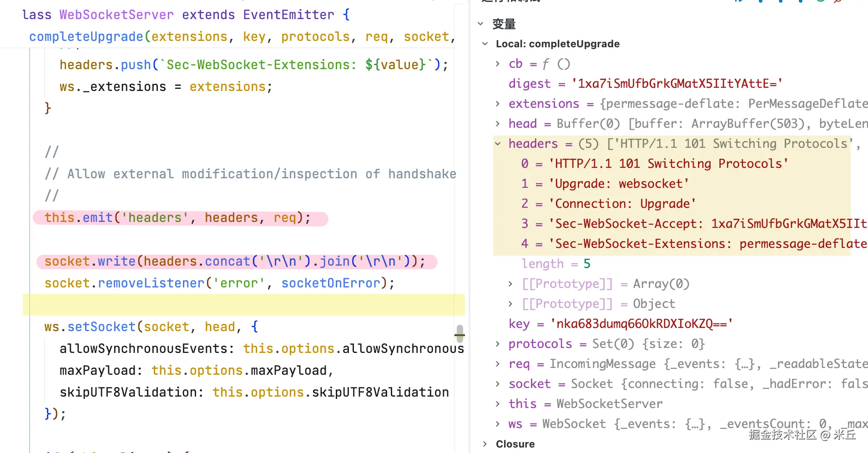Click the ws.setSocket(socket, head, { line
The height and width of the screenshot is (453, 868).
click(x=151, y=327)
